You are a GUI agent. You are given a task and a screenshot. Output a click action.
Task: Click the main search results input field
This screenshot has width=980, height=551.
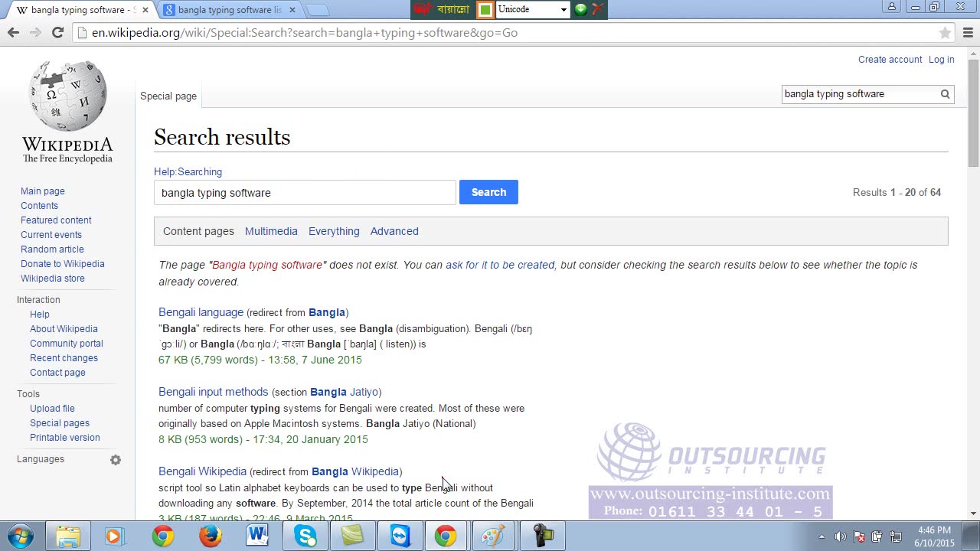305,193
